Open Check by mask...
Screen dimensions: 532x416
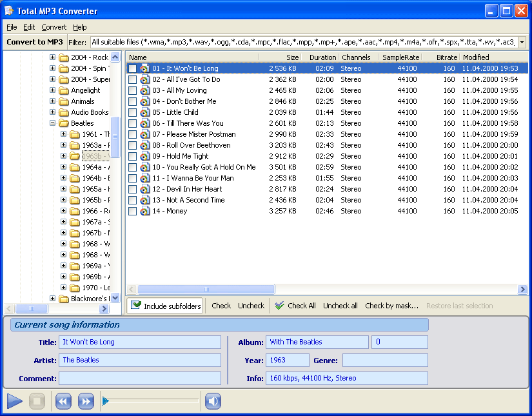click(x=391, y=306)
